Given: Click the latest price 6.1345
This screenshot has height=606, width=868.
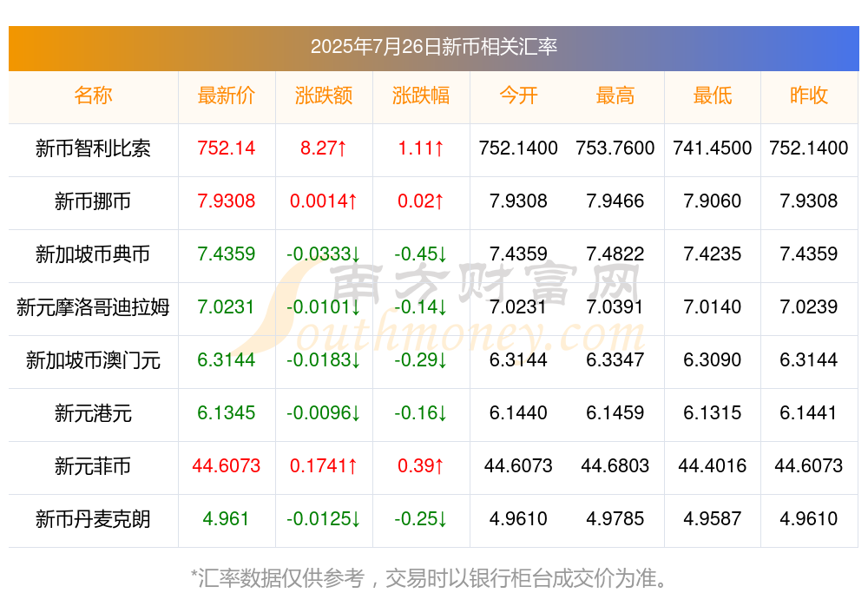Looking at the screenshot, I should click(226, 413).
